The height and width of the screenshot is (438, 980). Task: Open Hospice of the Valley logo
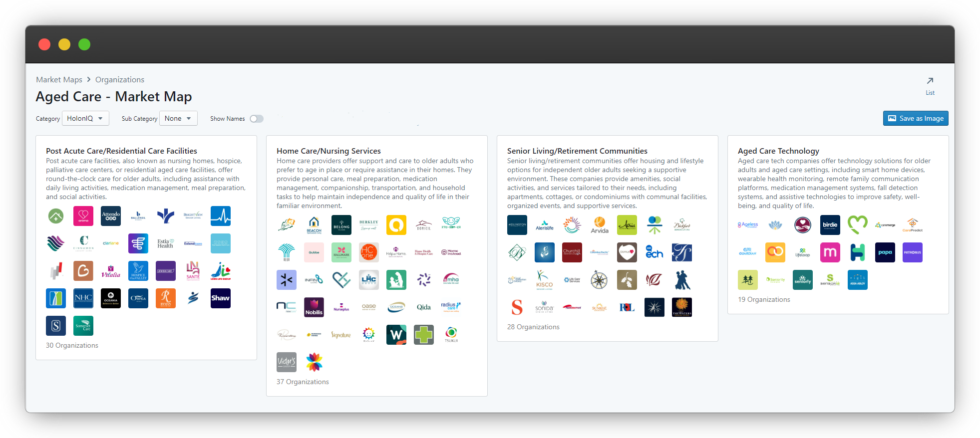138,271
